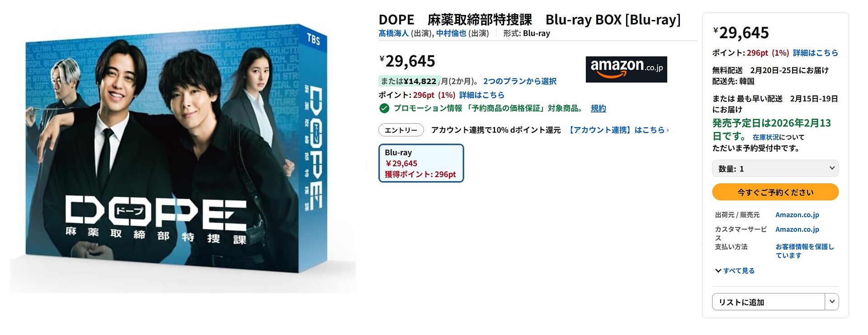Click the エントリー button
Viewport: 868px width, 335px height.
(x=401, y=130)
